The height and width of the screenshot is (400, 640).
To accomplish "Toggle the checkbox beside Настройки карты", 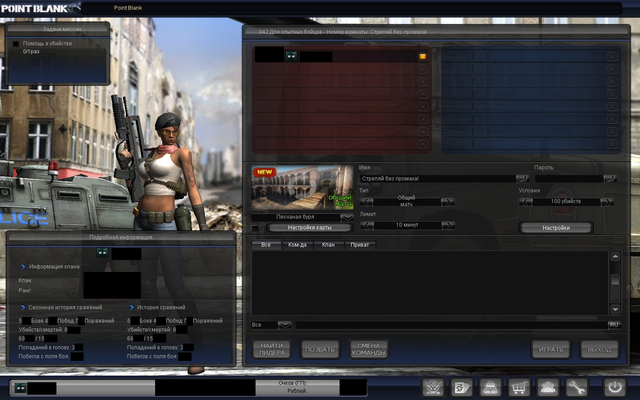I will pos(254,227).
